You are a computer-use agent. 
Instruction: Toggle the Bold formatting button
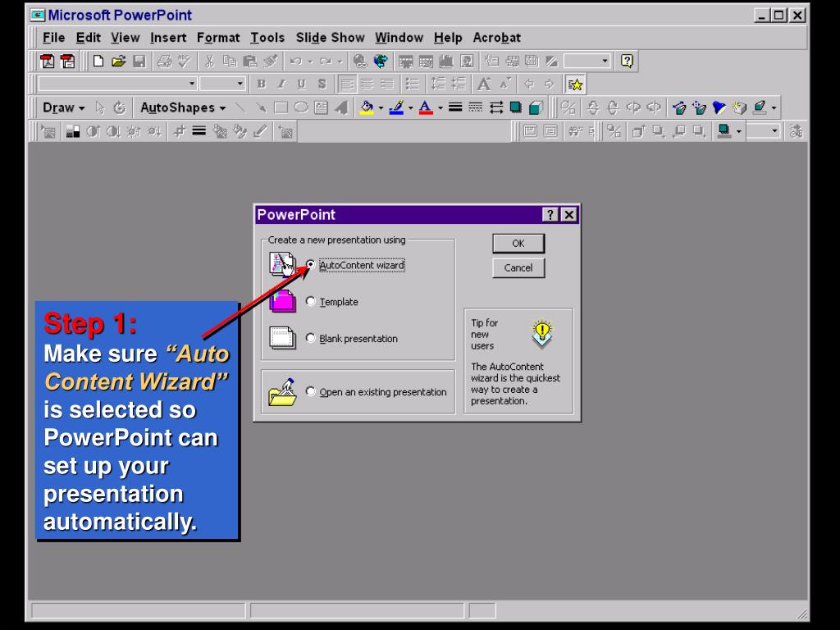(x=261, y=84)
